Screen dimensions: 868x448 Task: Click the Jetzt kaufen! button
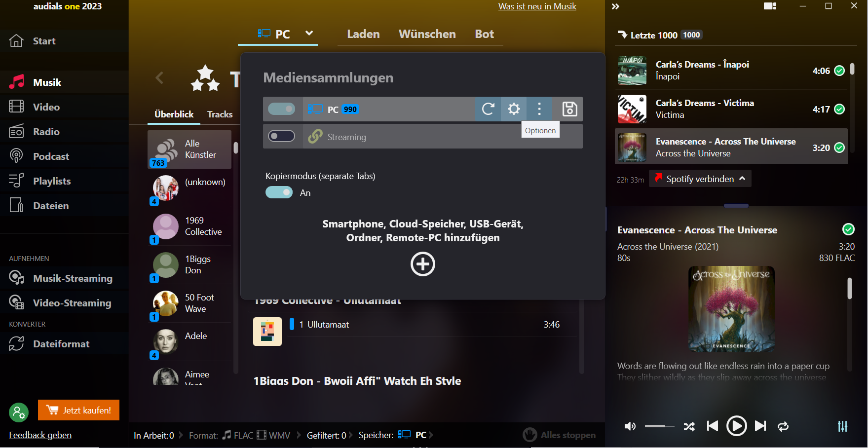point(78,410)
